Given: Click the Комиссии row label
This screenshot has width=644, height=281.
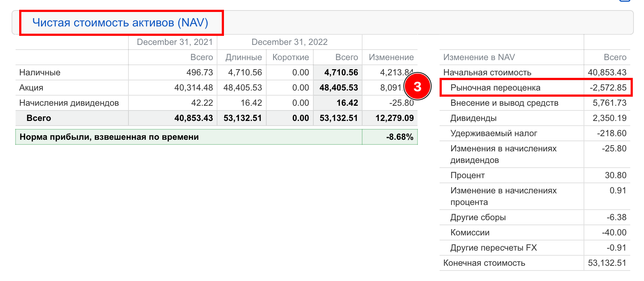Looking at the screenshot, I should pyautogui.click(x=470, y=232).
